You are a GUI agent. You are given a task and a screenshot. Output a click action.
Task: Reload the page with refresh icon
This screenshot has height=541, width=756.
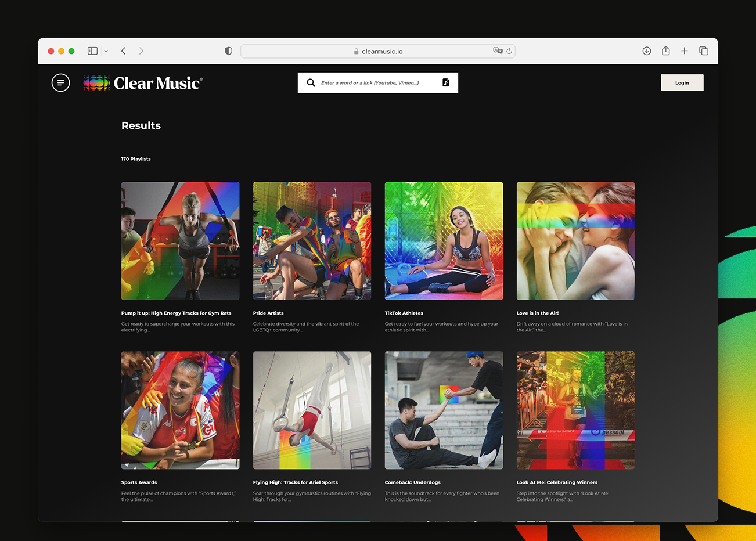coord(509,51)
